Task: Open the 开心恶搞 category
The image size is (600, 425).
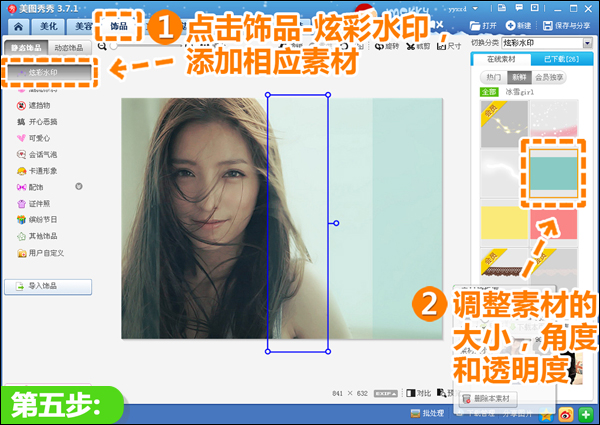Action: point(37,122)
